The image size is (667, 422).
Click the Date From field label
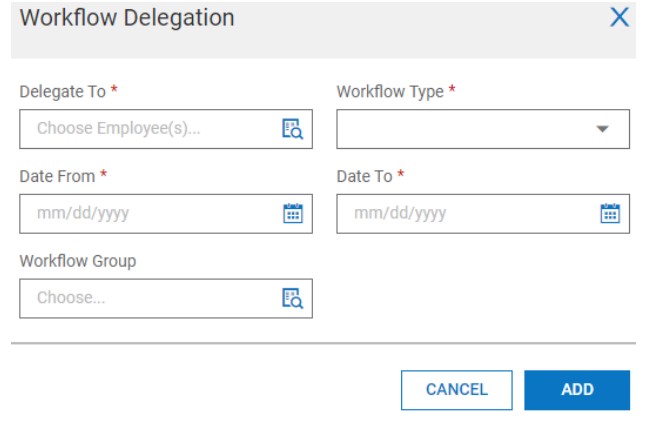[x=57, y=176]
